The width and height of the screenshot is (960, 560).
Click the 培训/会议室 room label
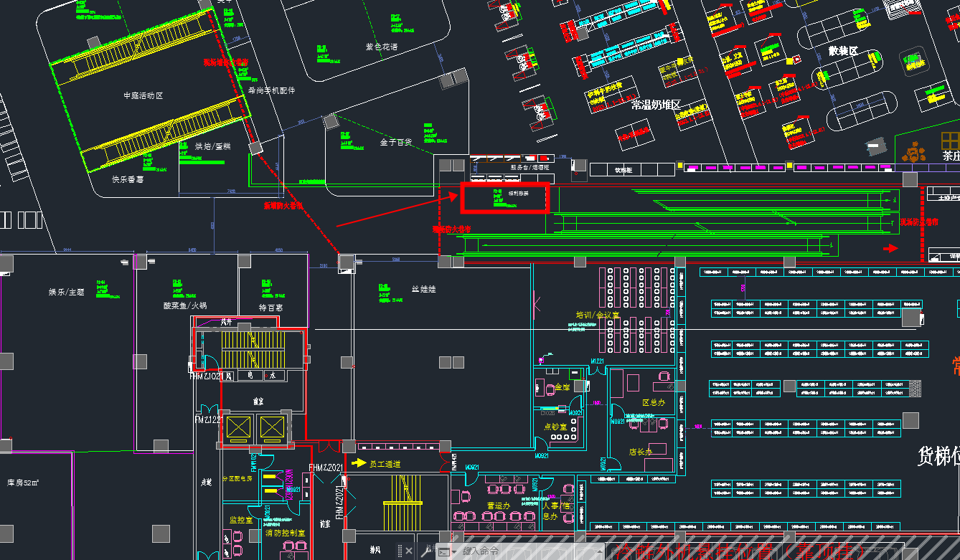pos(597,315)
